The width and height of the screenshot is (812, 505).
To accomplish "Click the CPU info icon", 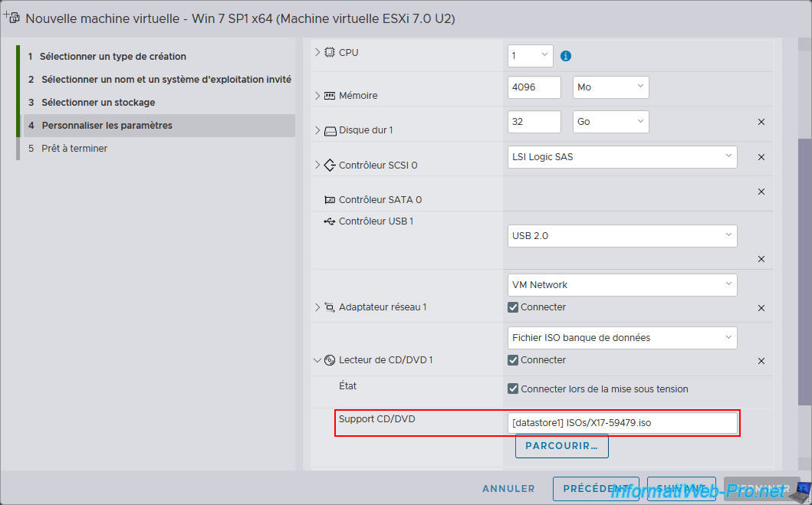I will (566, 56).
